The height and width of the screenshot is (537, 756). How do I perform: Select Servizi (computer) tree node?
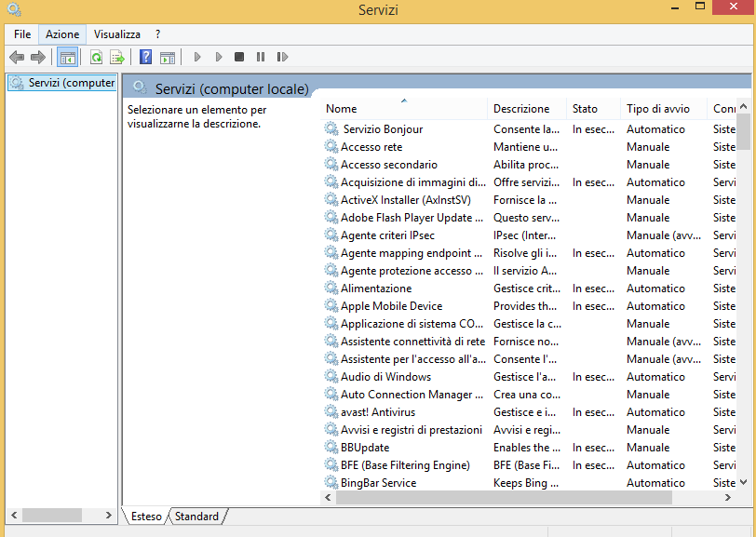[62, 83]
